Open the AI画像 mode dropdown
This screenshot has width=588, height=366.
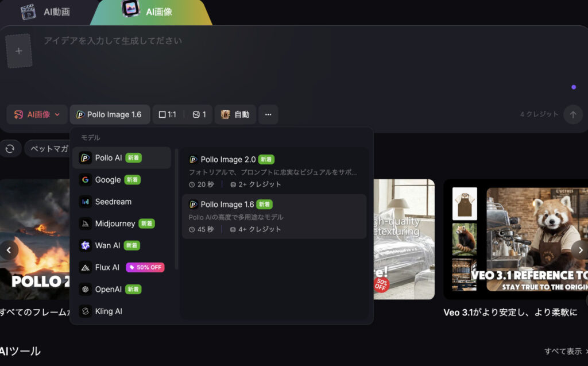(37, 114)
